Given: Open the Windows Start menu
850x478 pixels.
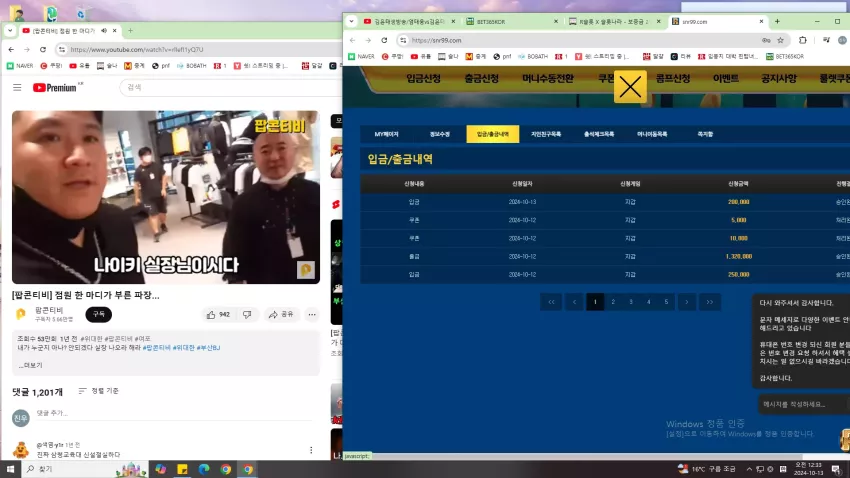Looking at the screenshot, I should pos(10,469).
